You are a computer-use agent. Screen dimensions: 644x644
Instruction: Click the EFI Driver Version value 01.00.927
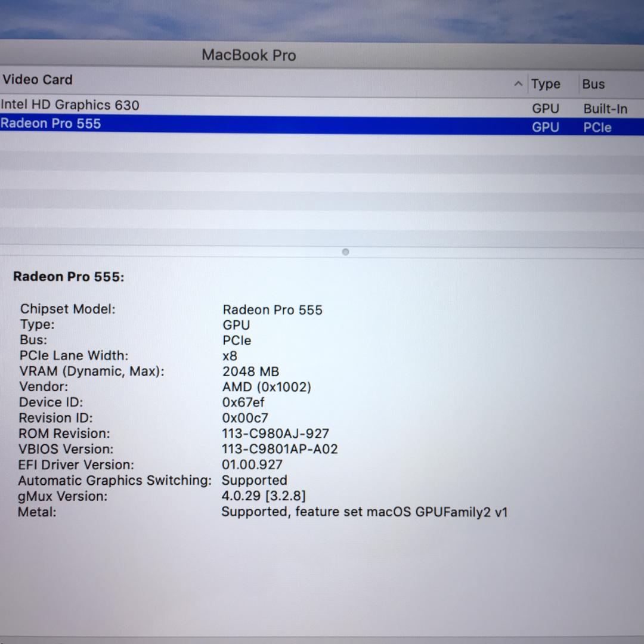click(x=252, y=465)
